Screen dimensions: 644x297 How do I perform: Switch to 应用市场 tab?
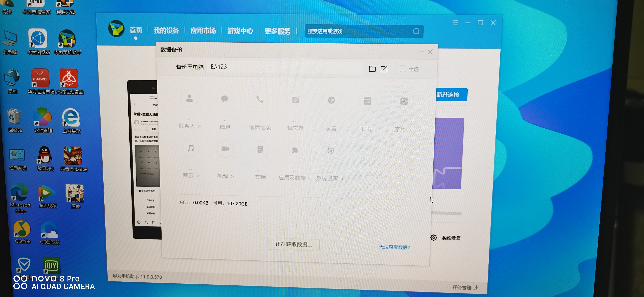point(203,31)
